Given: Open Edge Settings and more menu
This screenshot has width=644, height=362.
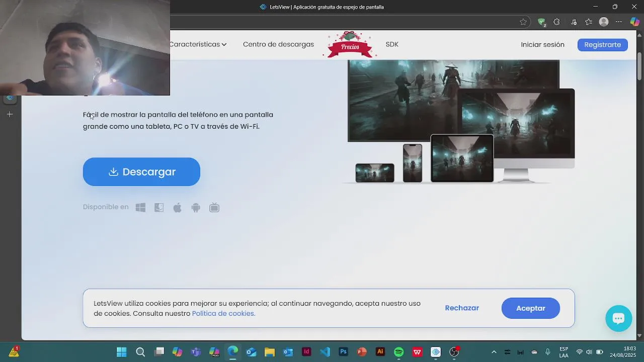Looking at the screenshot, I should point(619,22).
